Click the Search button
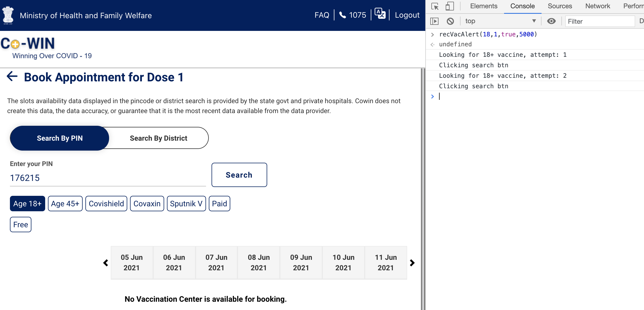 (x=239, y=175)
